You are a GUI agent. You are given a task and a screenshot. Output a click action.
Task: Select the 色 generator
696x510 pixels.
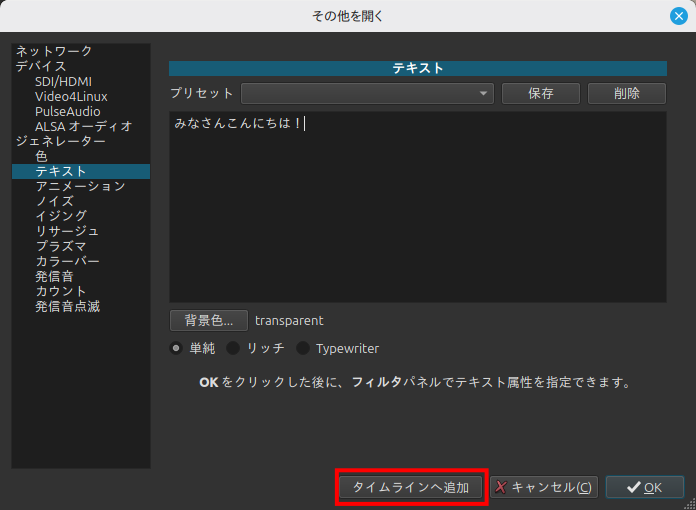pyautogui.click(x=41, y=156)
